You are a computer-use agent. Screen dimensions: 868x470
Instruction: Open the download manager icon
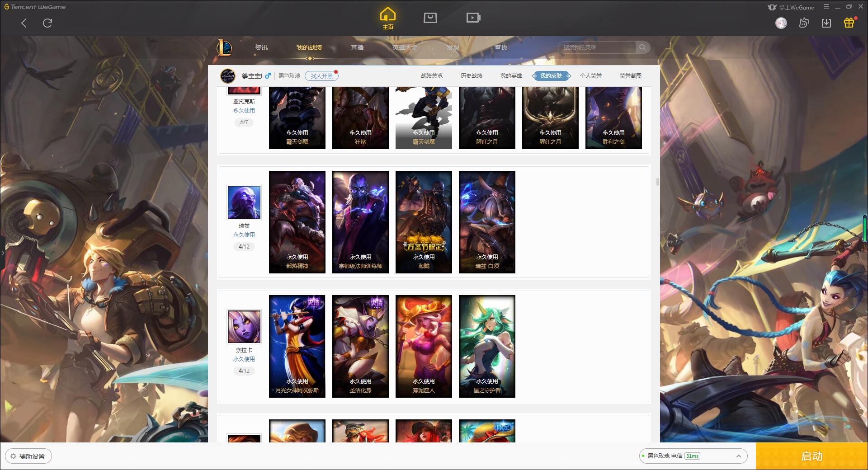(826, 23)
